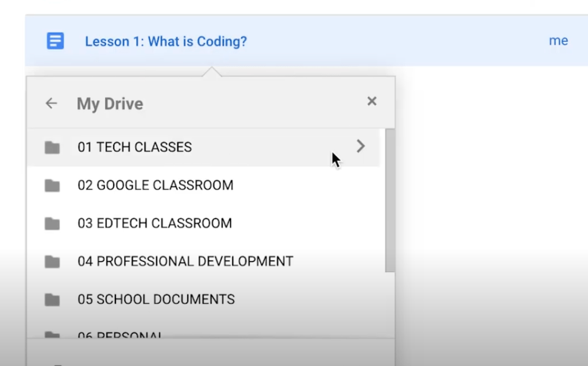The image size is (588, 366).
Task: Click the 06 PERSONAL folder icon
Action: coord(52,334)
